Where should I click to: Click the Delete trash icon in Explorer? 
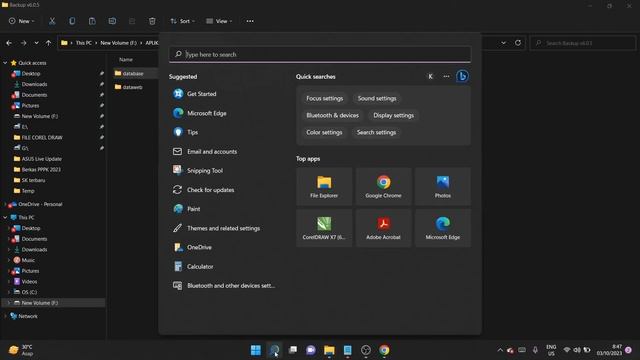point(152,21)
